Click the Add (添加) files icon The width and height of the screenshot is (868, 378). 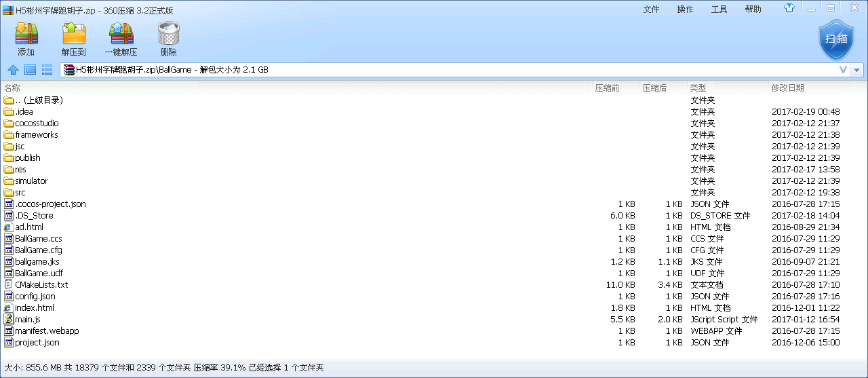point(26,39)
